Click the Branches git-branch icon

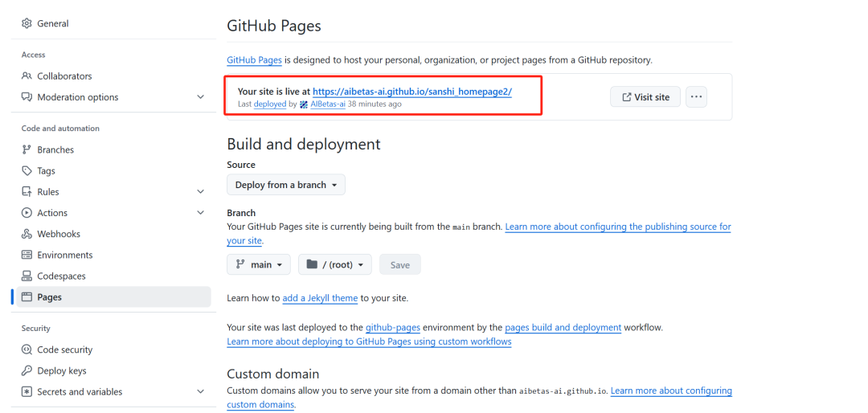tap(27, 149)
